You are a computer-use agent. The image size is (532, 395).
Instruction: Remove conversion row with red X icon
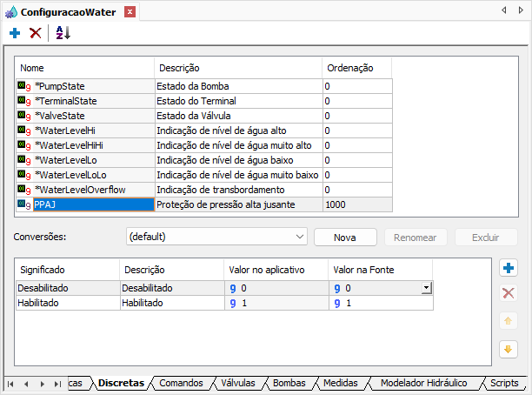509,293
